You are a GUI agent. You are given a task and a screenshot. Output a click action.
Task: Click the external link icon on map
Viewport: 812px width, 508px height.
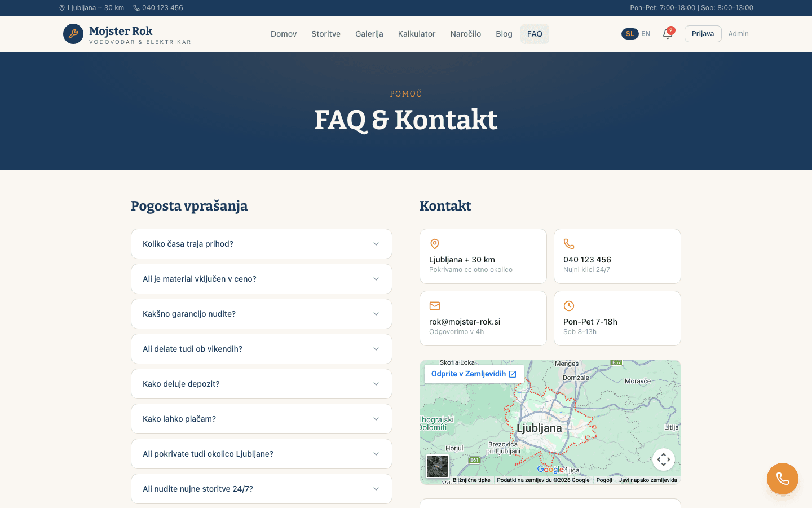click(513, 374)
